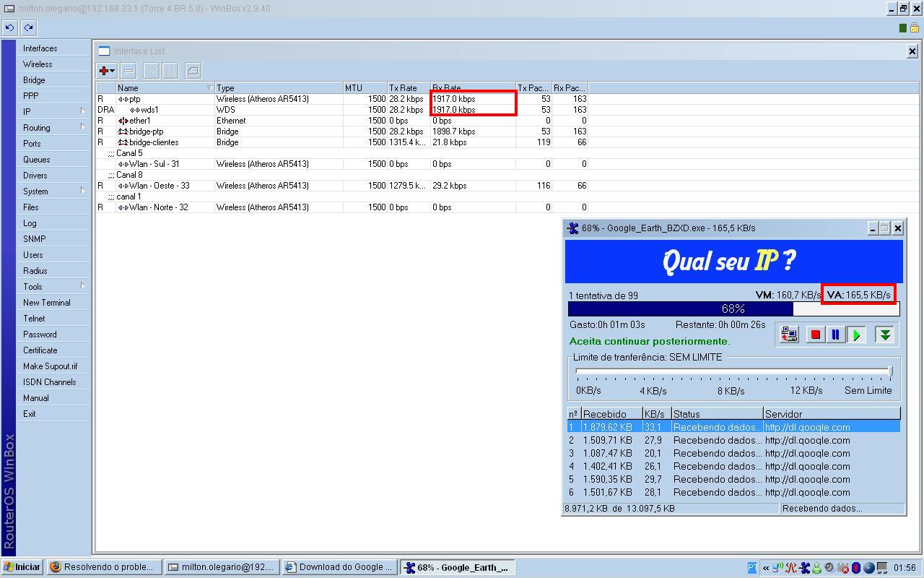Click the PT language indicator in tray

[x=752, y=568]
